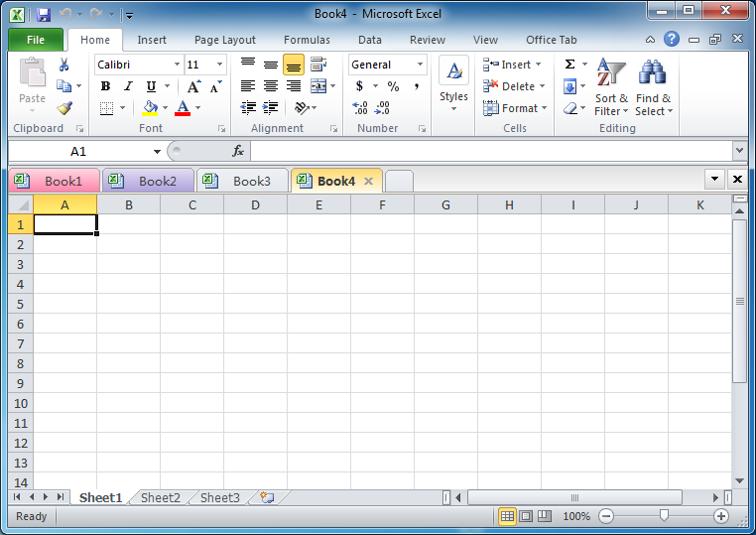Open the Formulas ribbon tab
Viewport: 756px width, 535px height.
coord(307,40)
